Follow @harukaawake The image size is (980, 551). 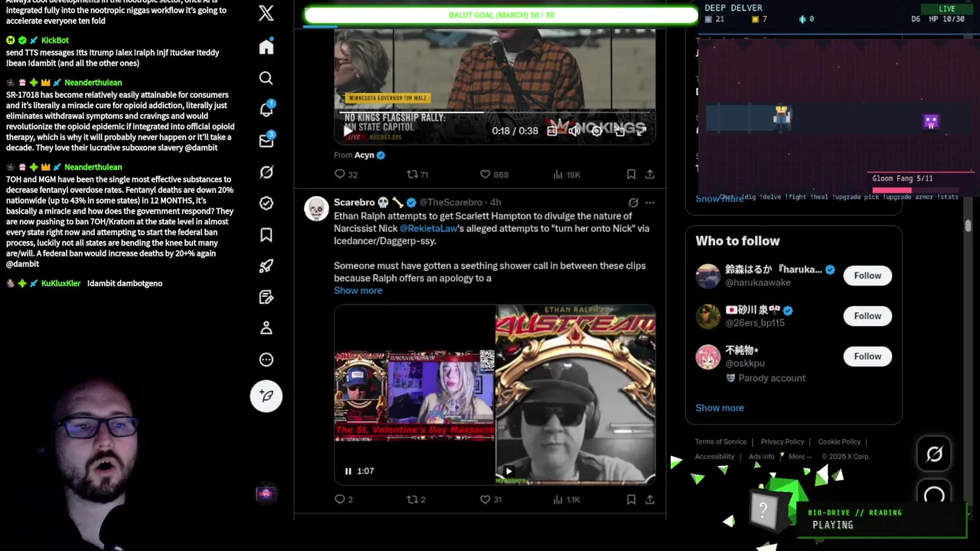coord(867,275)
